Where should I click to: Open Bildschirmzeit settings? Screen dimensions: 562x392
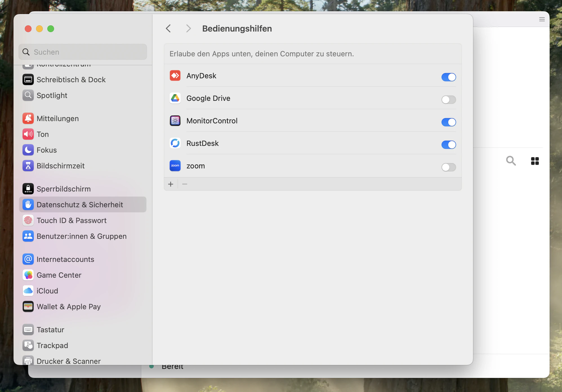pos(83,166)
